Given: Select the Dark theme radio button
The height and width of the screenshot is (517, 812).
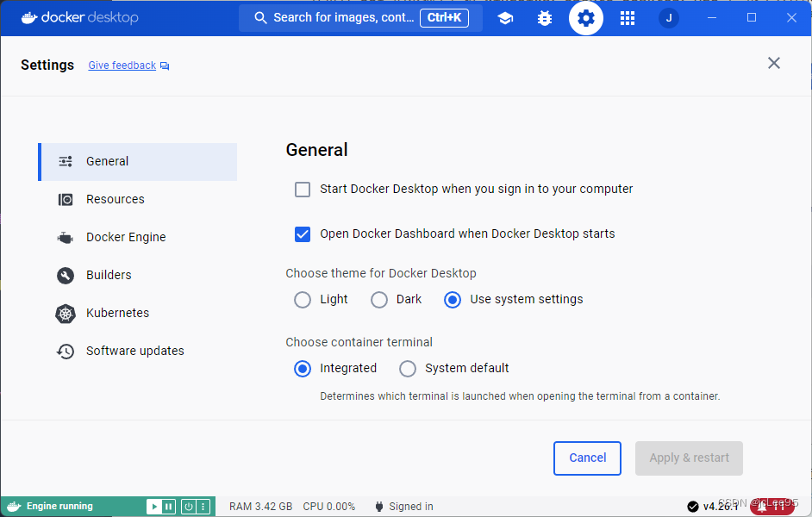Looking at the screenshot, I should [379, 300].
